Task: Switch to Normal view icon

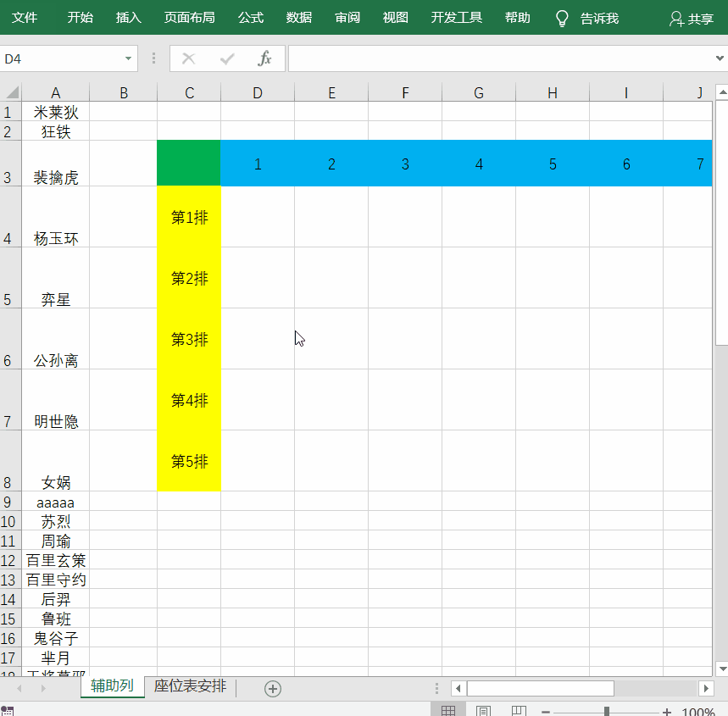Action: point(448,710)
